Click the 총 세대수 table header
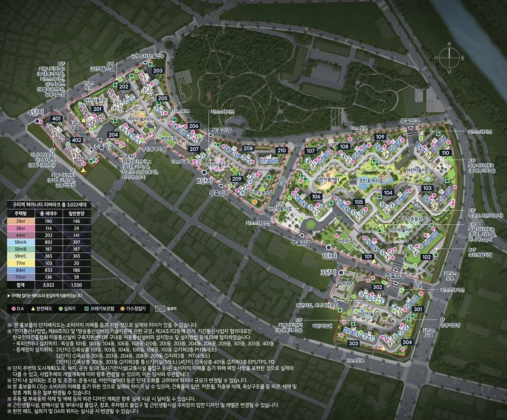507x420 pixels. 48,213
